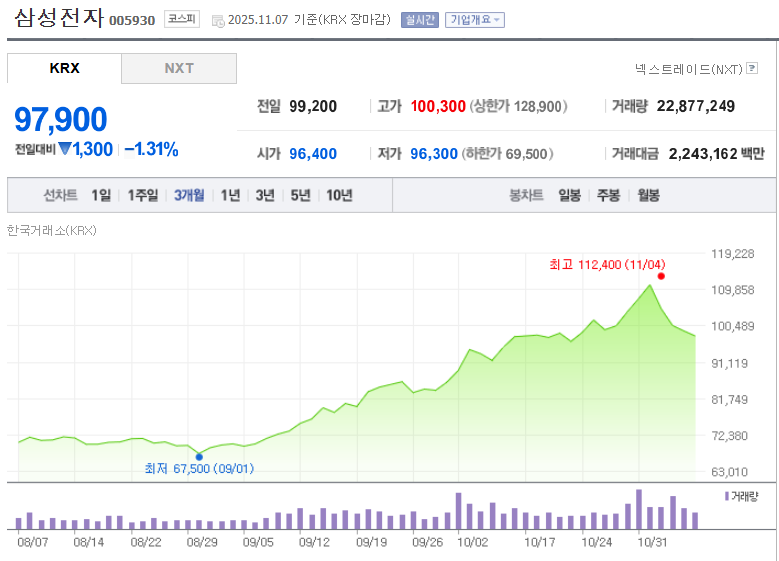The width and height of the screenshot is (779, 561).
Task: Show the 일봉 daily candlestick chart
Action: [569, 195]
